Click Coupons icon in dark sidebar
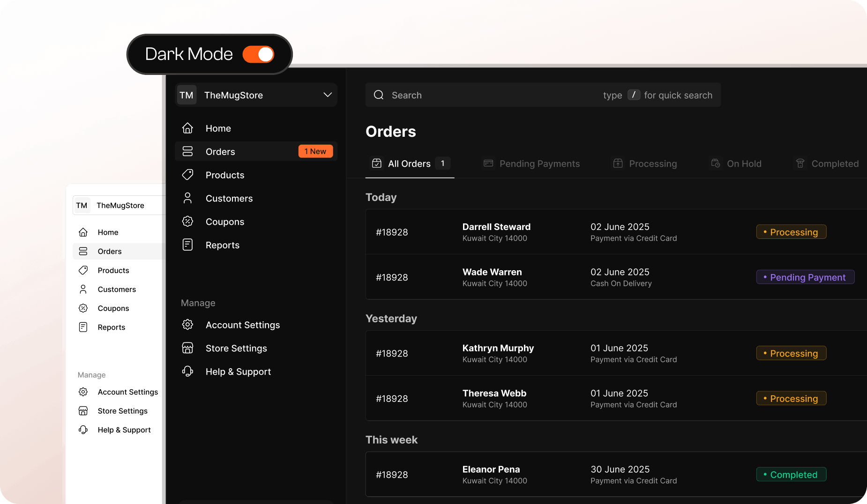This screenshot has height=504, width=867. (187, 222)
